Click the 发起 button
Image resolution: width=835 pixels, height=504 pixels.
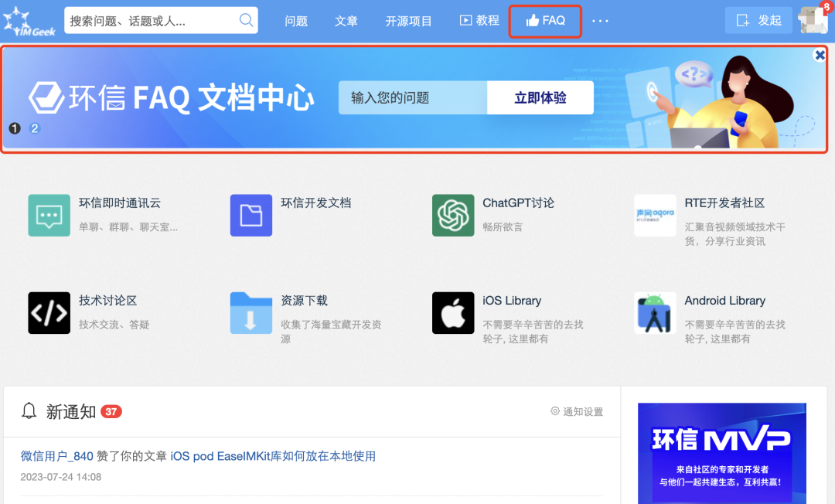[x=758, y=20]
